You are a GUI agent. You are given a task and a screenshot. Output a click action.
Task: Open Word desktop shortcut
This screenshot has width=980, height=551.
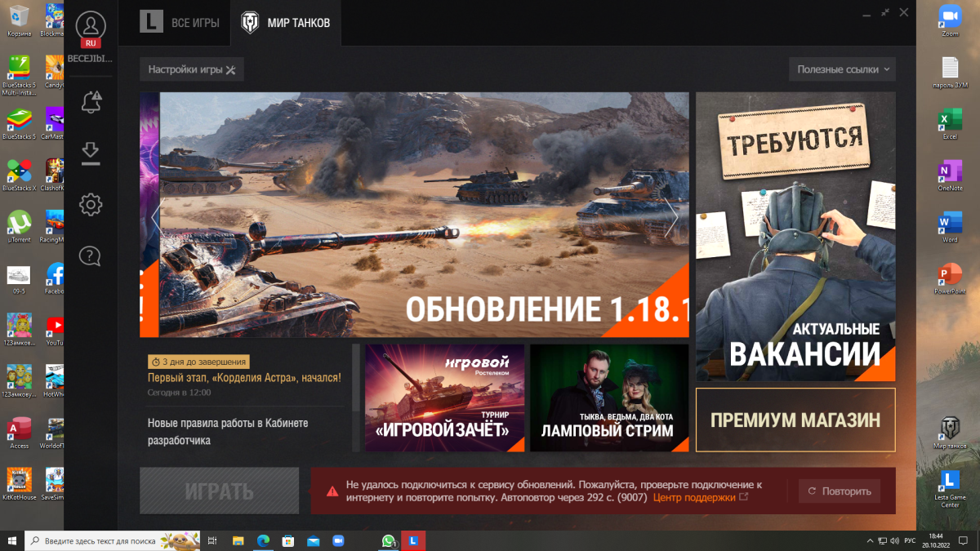pyautogui.click(x=950, y=226)
